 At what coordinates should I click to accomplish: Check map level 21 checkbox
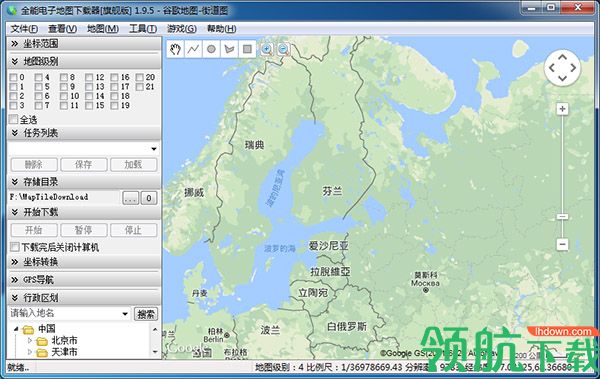click(x=140, y=87)
